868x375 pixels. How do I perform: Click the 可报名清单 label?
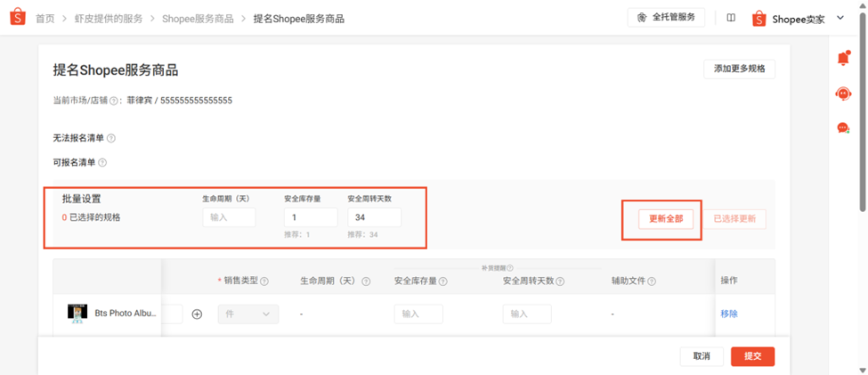click(x=74, y=163)
